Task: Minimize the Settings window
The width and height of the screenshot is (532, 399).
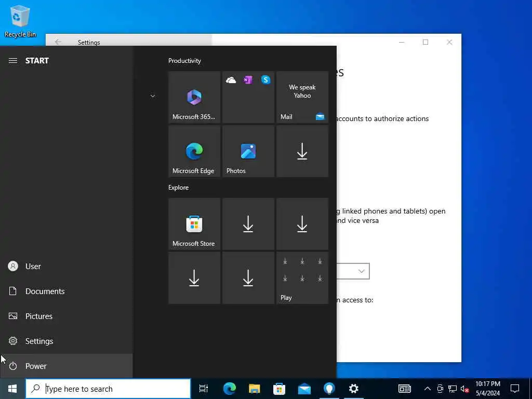Action: point(402,42)
